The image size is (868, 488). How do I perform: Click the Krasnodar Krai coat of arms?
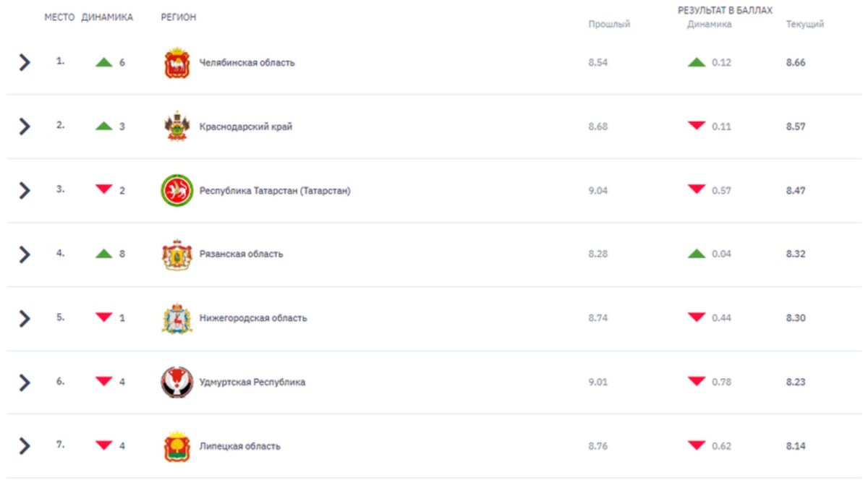tap(176, 127)
